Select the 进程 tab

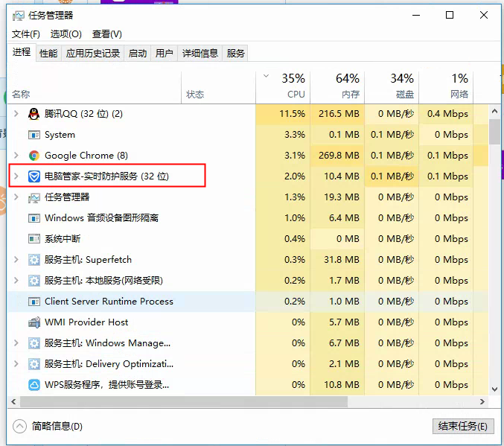click(x=22, y=52)
